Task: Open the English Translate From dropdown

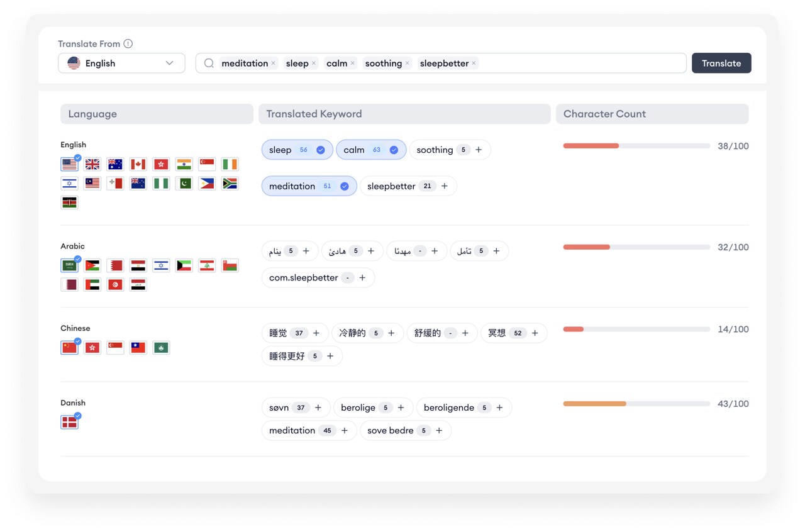Action: point(121,63)
